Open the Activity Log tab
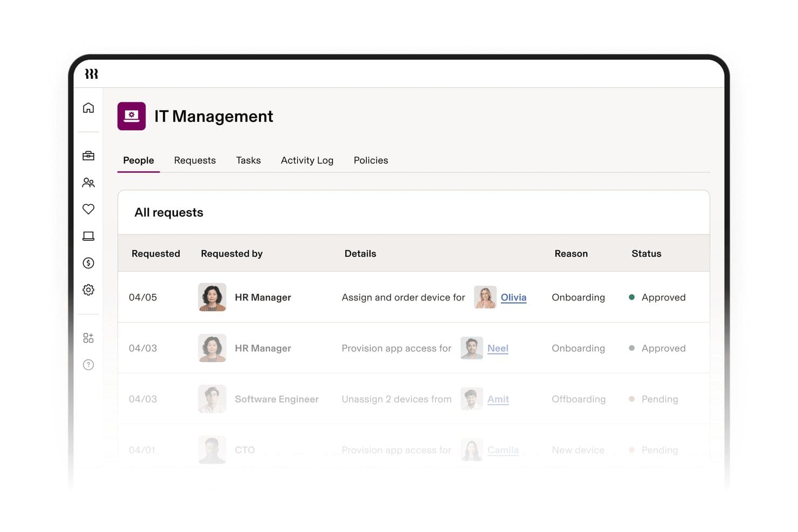The width and height of the screenshot is (798, 532). click(307, 161)
